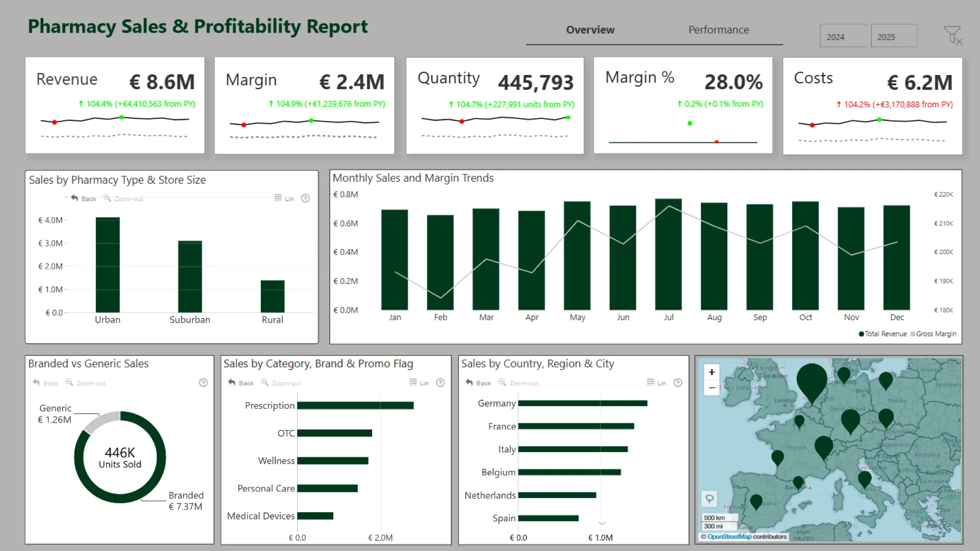This screenshot has width=980, height=551.
Task: Drill into the Urban pharmacy bar
Action: point(108,265)
